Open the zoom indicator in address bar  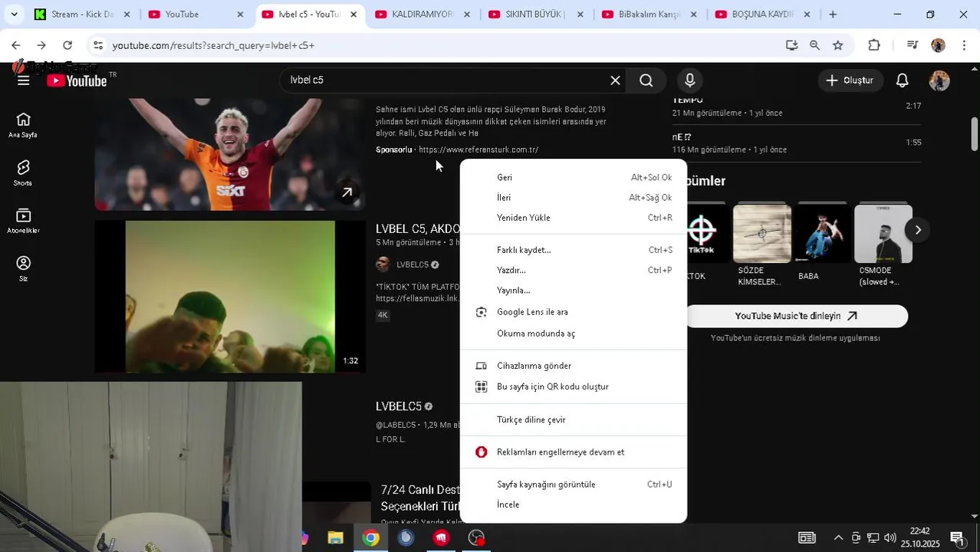814,45
